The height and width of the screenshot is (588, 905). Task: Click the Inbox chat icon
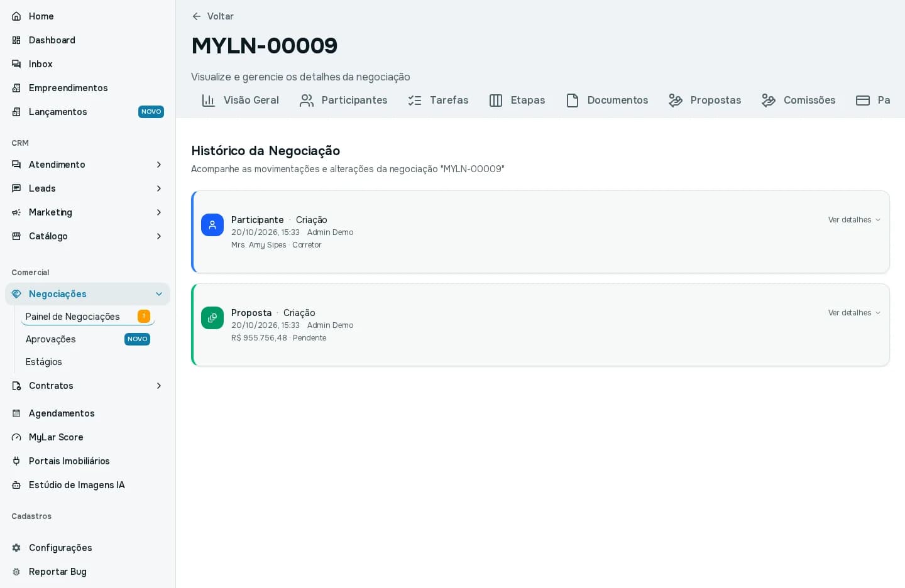point(16,64)
